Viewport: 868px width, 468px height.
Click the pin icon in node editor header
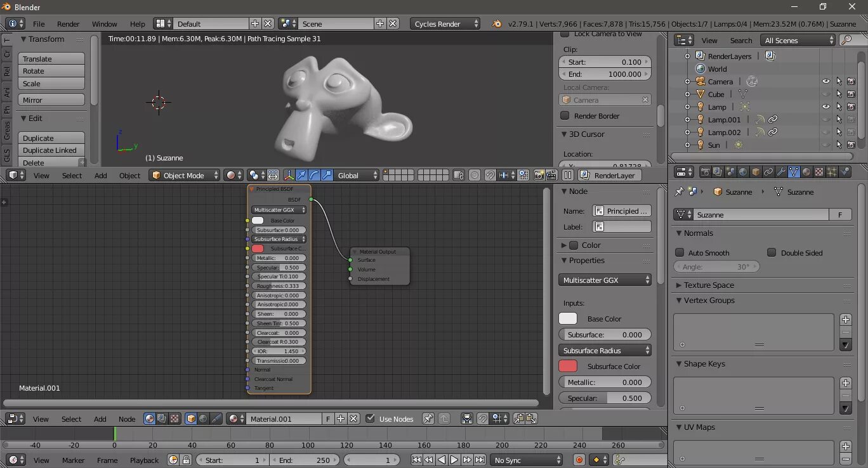coord(428,419)
